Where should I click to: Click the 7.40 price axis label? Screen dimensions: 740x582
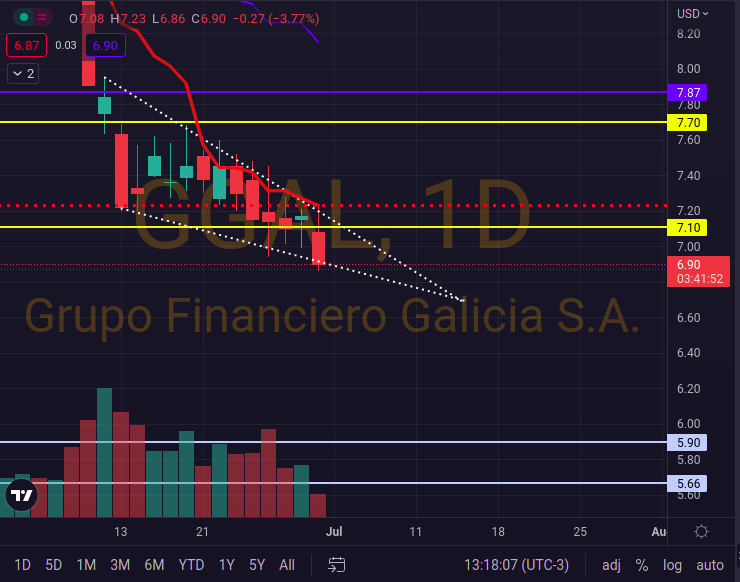coord(689,176)
